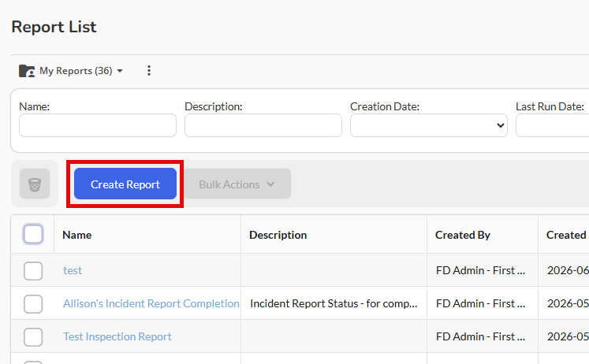589x364 pixels.
Task: Open the test report link
Action: (x=73, y=270)
